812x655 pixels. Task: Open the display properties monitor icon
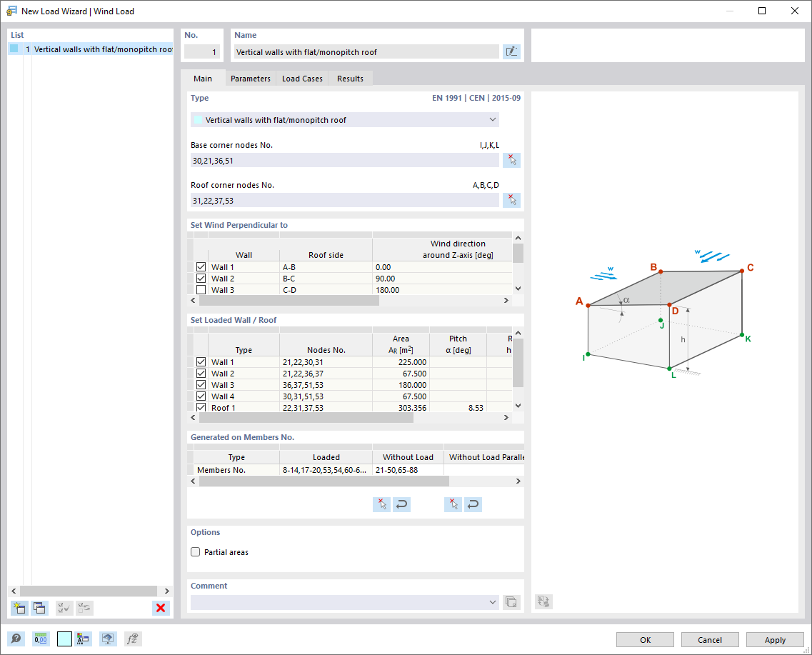tap(108, 639)
